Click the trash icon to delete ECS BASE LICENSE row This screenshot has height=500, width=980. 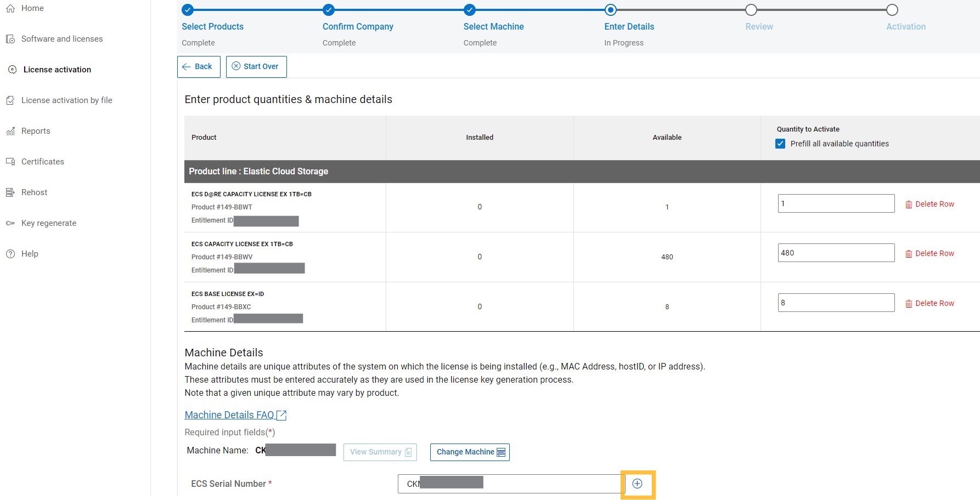click(x=909, y=303)
